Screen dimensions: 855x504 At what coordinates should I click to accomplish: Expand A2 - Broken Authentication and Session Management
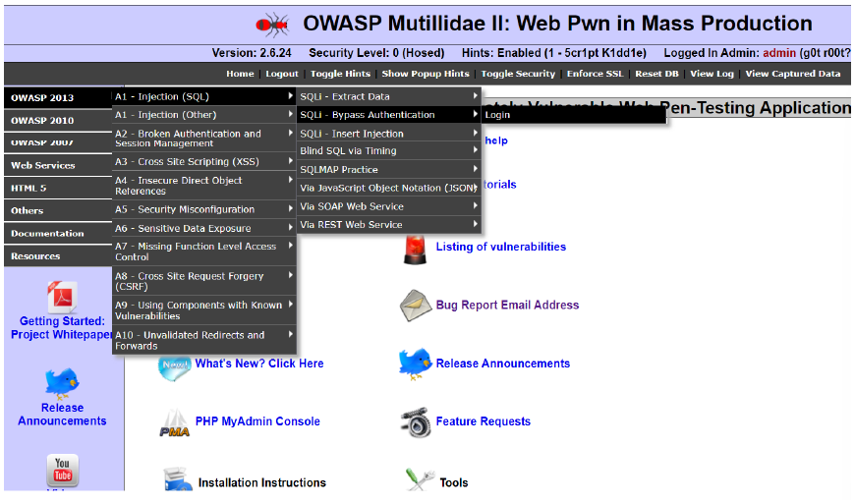pyautogui.click(x=204, y=139)
